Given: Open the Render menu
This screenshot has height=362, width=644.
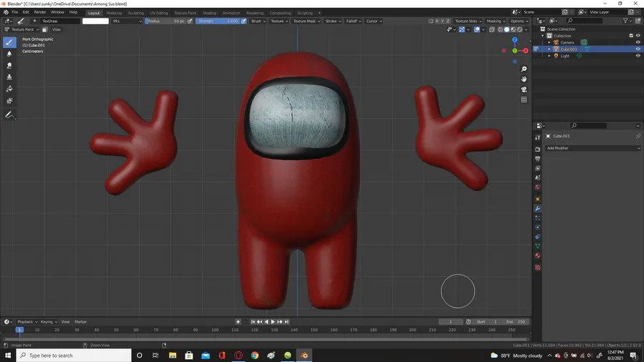Looking at the screenshot, I should click(40, 12).
